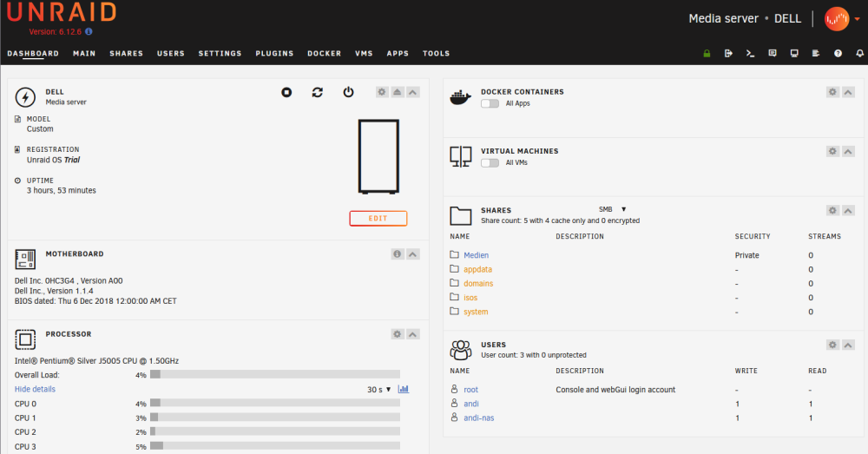The image size is (868, 454).
Task: Open Docker Containers gear settings
Action: 832,92
